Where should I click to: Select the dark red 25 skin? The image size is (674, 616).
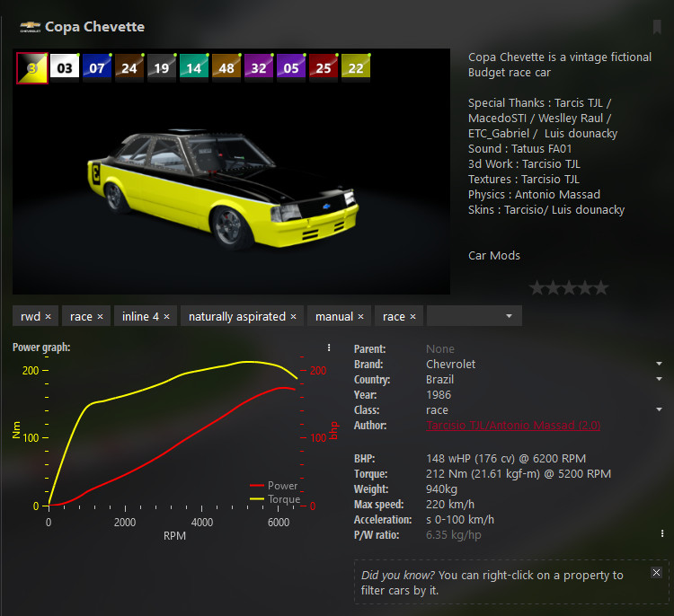[x=324, y=67]
